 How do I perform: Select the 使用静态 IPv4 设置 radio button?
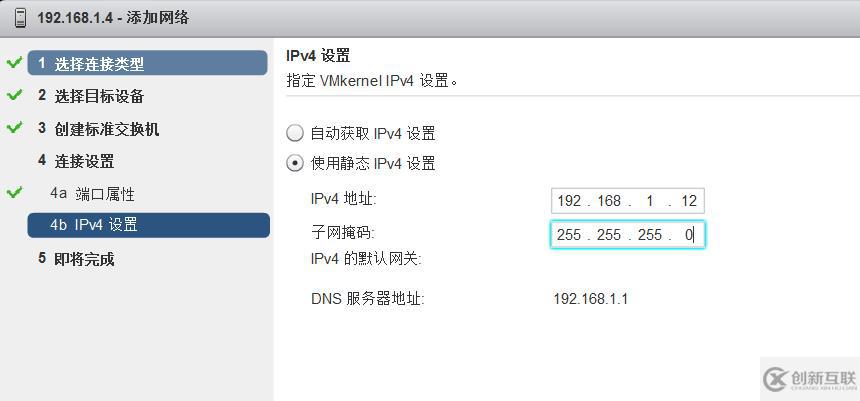tap(294, 163)
